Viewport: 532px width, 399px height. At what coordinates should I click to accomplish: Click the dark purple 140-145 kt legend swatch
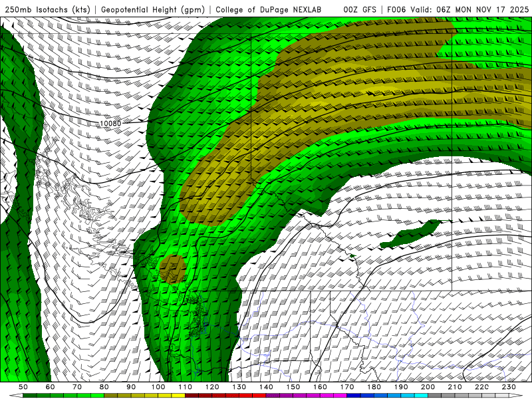(x=273, y=396)
